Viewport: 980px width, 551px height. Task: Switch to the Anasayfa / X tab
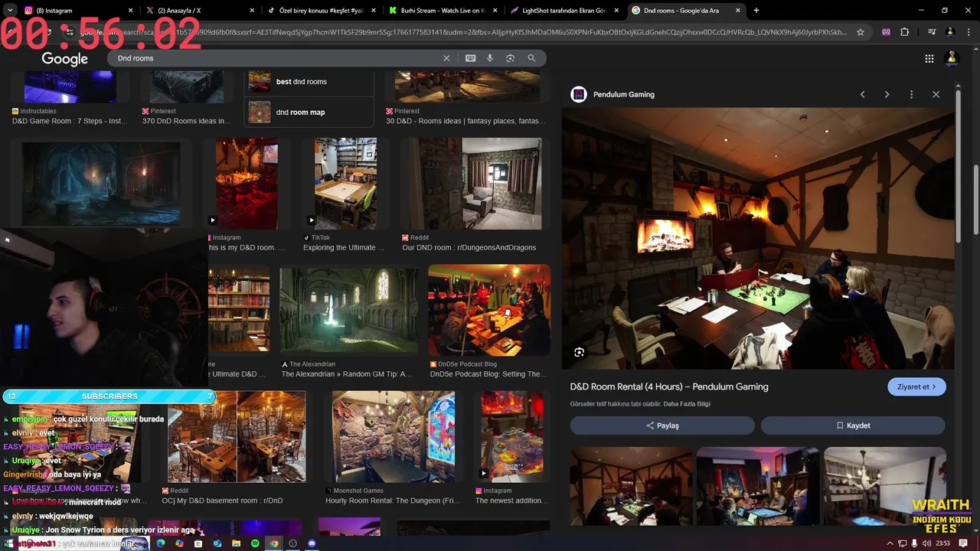pos(199,11)
